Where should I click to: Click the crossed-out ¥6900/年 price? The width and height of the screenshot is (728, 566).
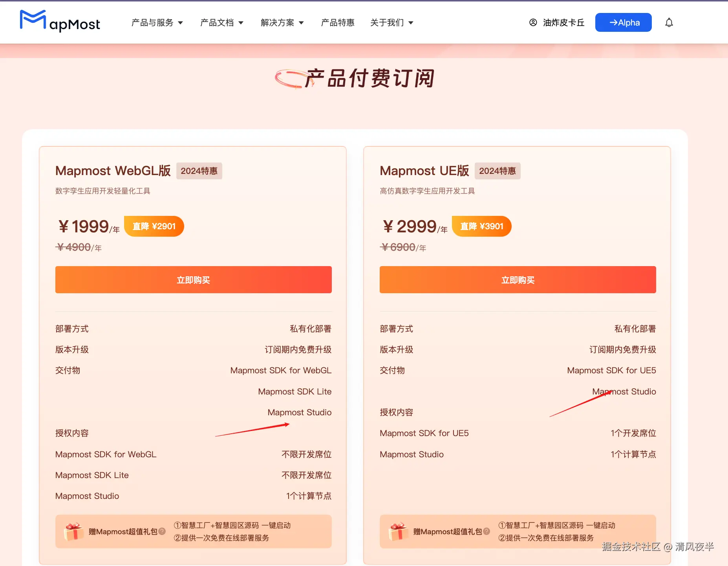coord(403,247)
